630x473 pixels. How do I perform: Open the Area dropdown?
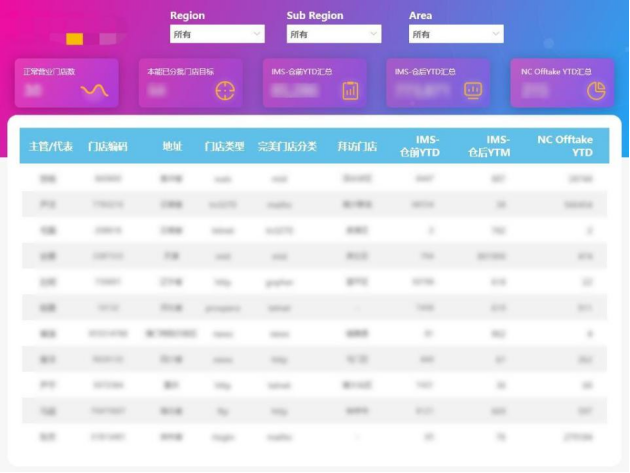coord(456,34)
